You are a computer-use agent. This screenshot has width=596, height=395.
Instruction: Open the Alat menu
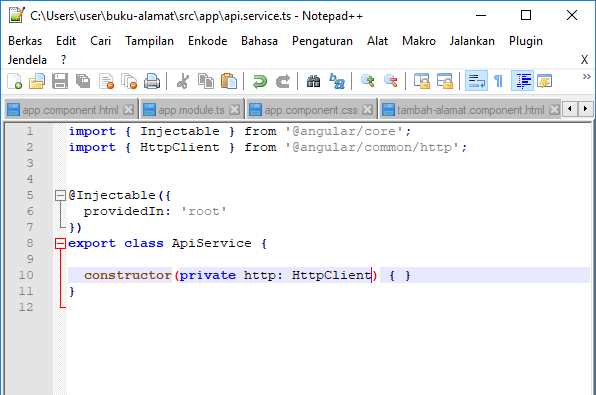377,41
